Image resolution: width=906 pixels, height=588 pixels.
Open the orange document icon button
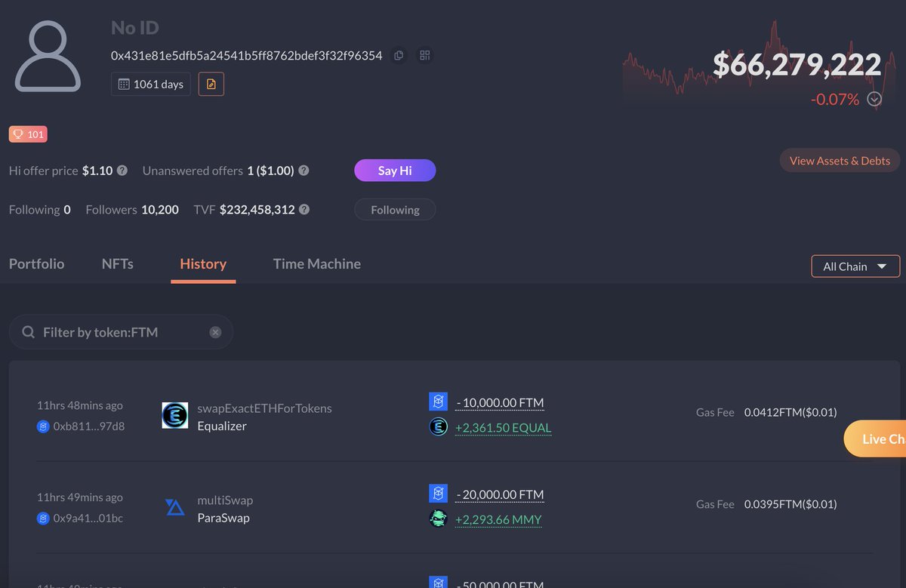click(x=211, y=84)
